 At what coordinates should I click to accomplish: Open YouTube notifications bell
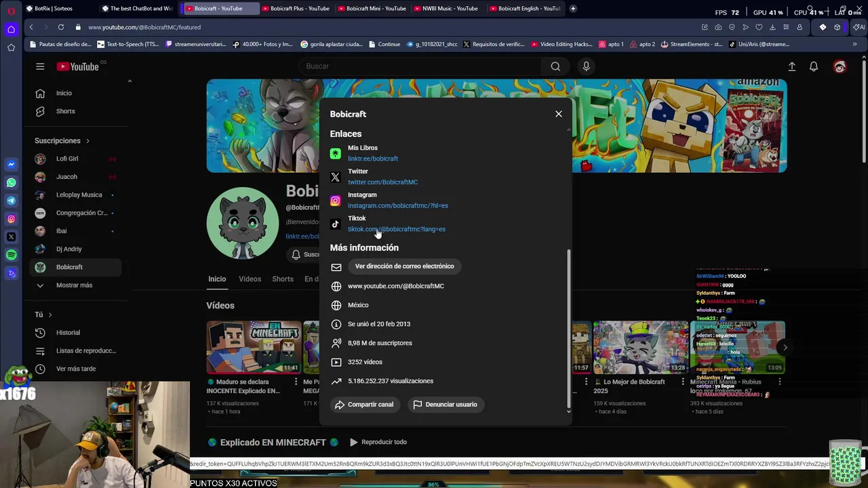pos(814,66)
